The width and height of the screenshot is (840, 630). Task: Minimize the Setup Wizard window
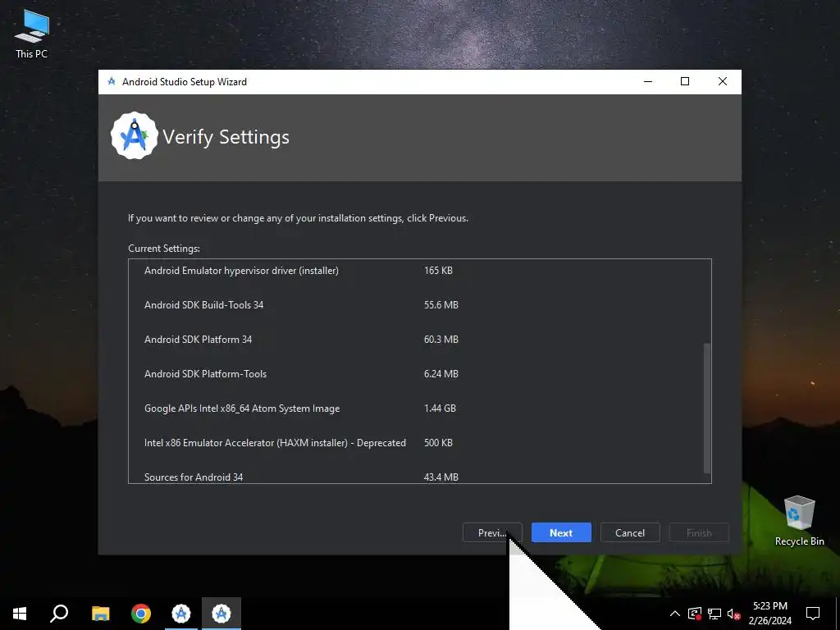point(648,81)
